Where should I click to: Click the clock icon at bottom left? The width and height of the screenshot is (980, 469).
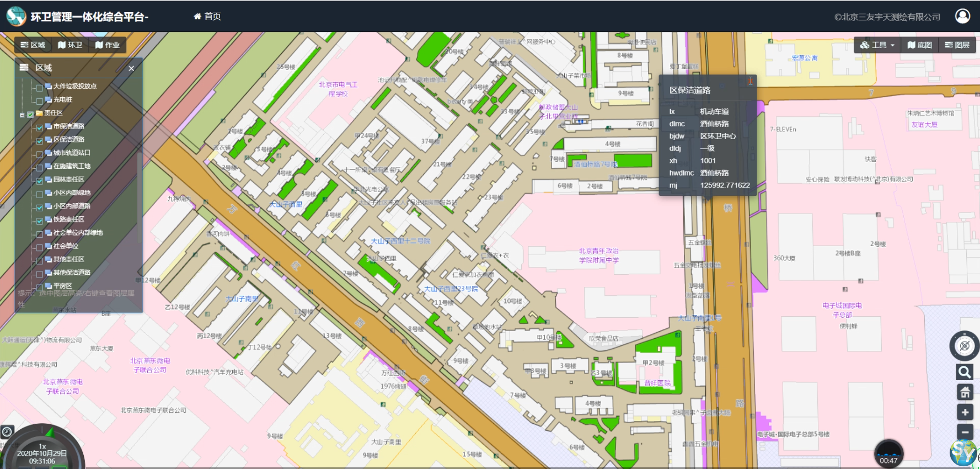[7, 431]
